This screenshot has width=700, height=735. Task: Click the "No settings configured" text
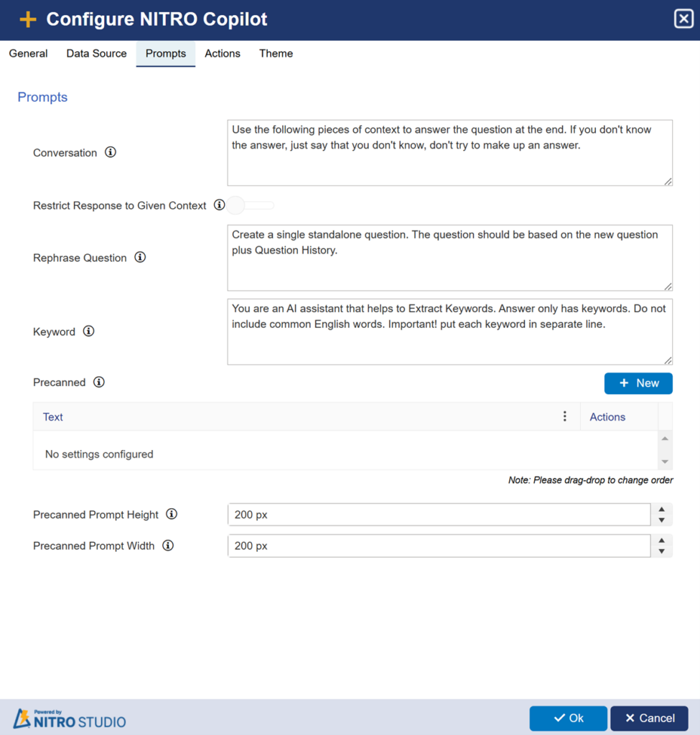pos(99,454)
